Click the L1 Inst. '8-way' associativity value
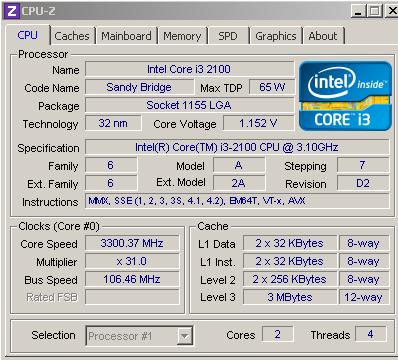The height and width of the screenshot is (360, 398). tap(364, 261)
